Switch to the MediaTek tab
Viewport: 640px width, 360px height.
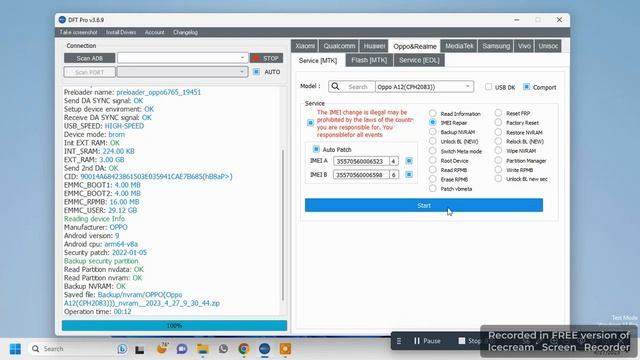(459, 46)
